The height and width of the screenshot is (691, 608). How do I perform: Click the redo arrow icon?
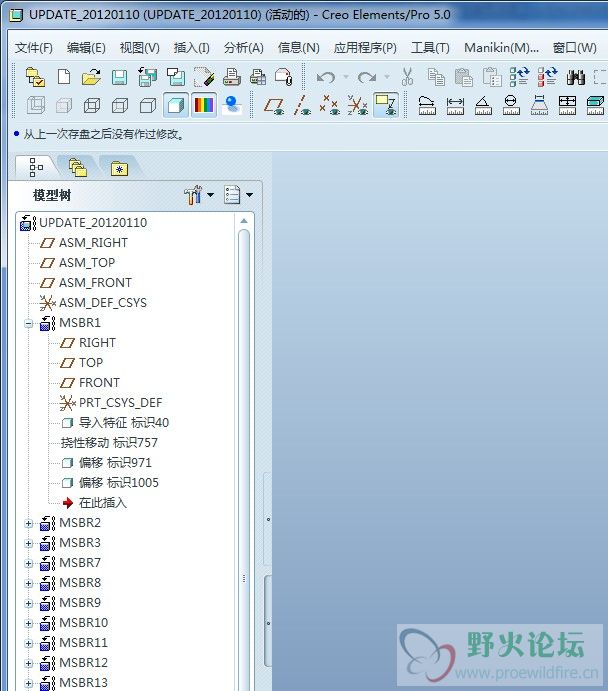(367, 78)
